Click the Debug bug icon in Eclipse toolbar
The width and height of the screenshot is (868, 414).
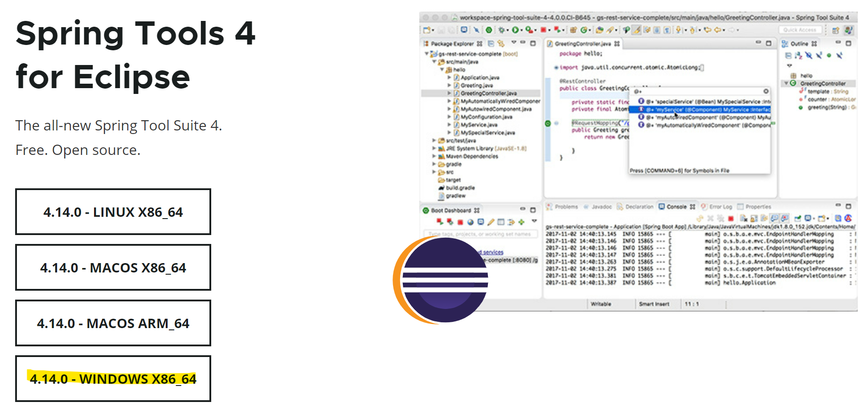501,30
